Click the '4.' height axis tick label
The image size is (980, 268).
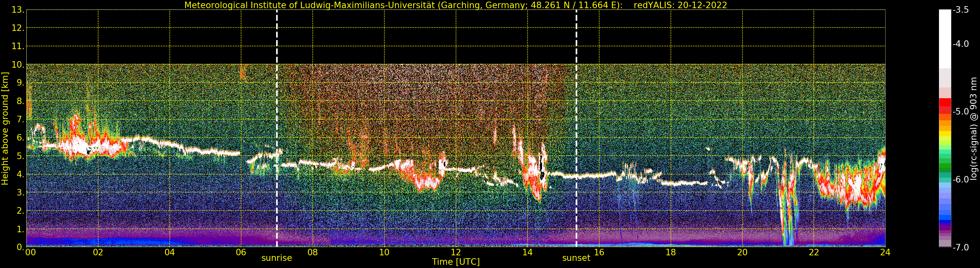pyautogui.click(x=20, y=174)
